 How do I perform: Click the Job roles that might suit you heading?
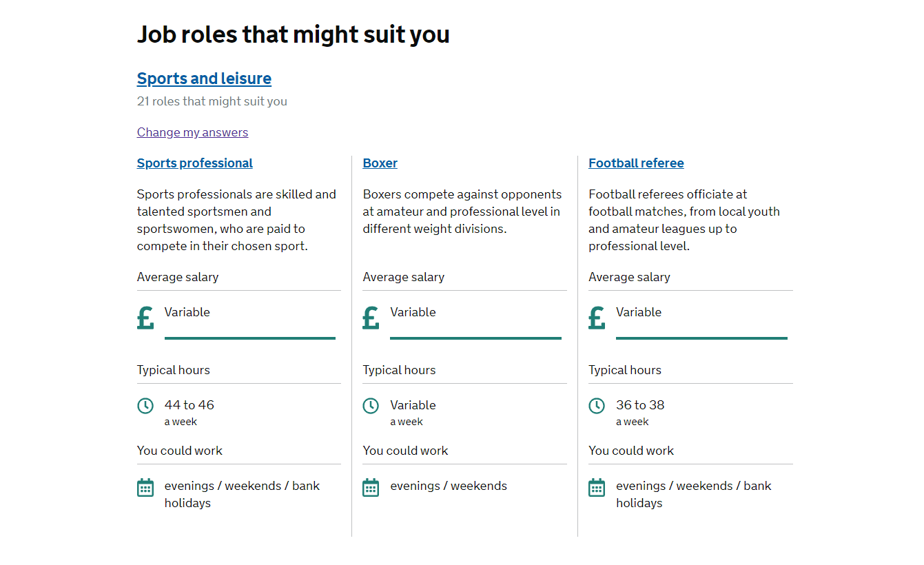(x=293, y=34)
